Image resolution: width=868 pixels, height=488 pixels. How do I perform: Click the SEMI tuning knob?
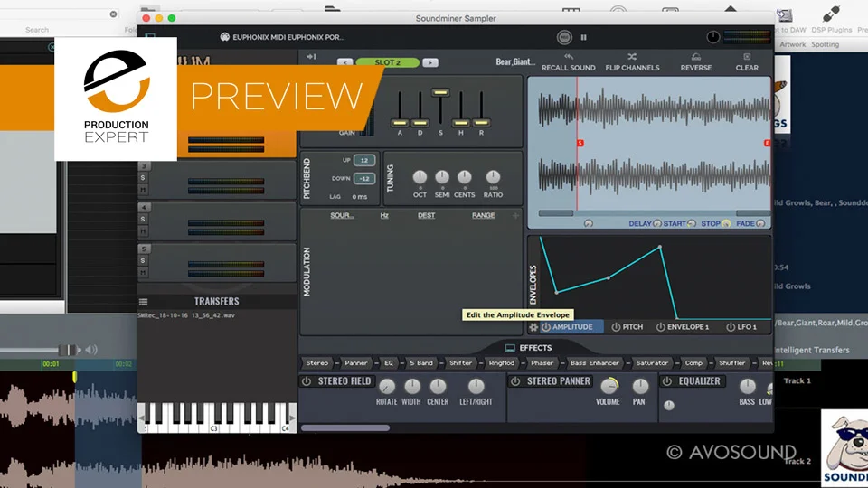click(x=442, y=177)
